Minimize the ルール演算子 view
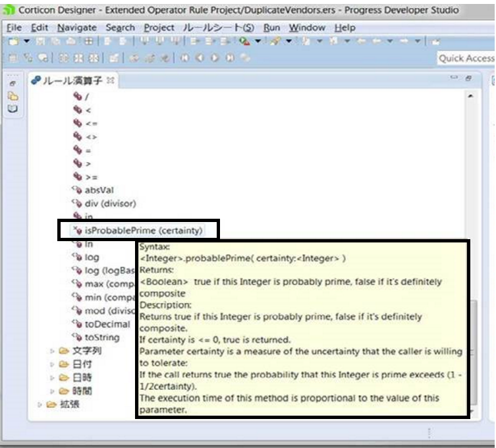Viewport: 496px width, 448px height. 455,77
